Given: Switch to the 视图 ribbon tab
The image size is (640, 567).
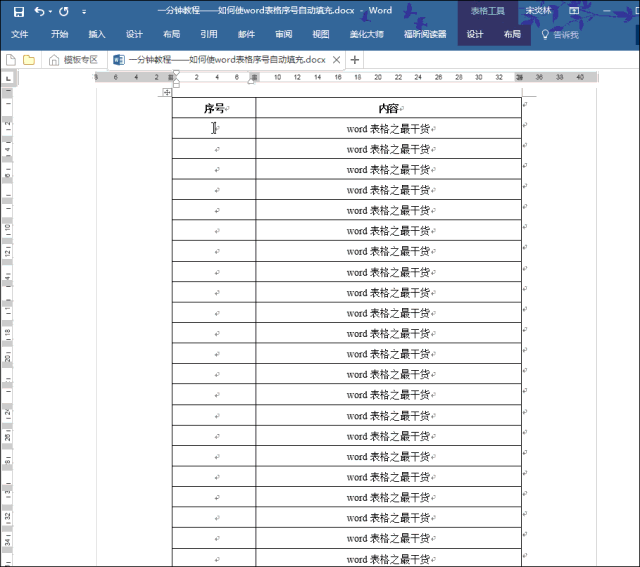Looking at the screenshot, I should [x=321, y=34].
